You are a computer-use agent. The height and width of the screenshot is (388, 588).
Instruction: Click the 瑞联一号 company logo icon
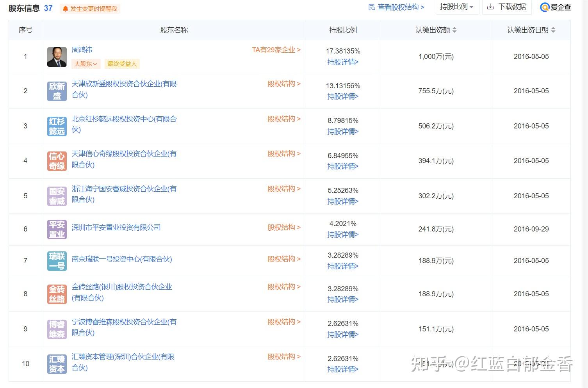pyautogui.click(x=57, y=261)
